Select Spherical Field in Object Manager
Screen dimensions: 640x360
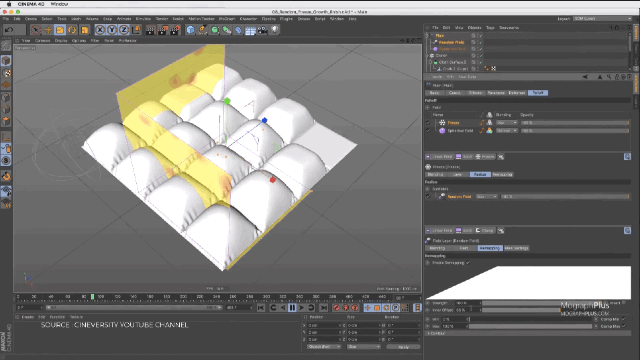pyautogui.click(x=452, y=49)
